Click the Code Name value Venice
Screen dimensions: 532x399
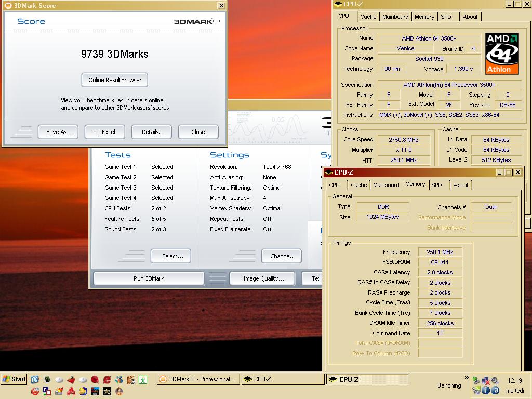click(x=405, y=48)
